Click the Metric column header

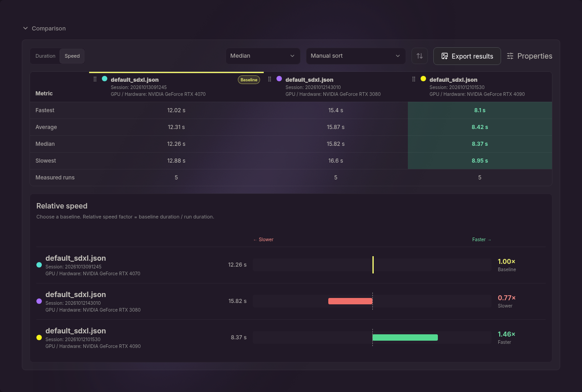(x=44, y=93)
